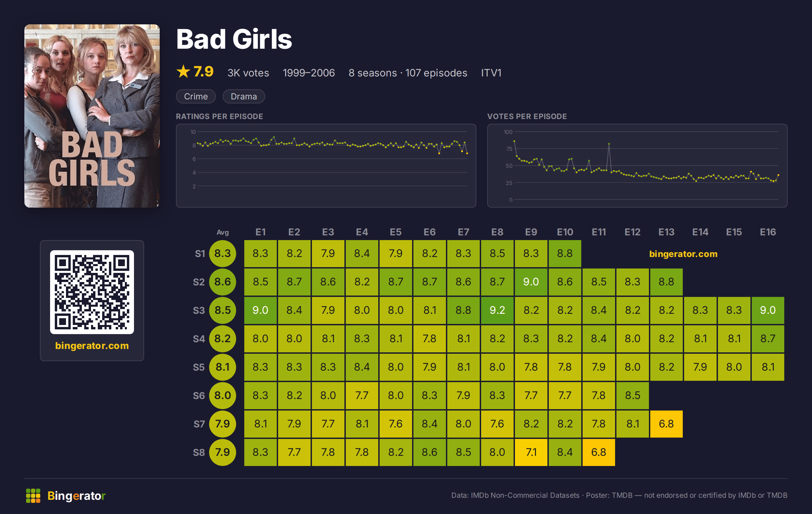Open the Drama genre tag
The height and width of the screenshot is (514, 812).
coord(244,96)
